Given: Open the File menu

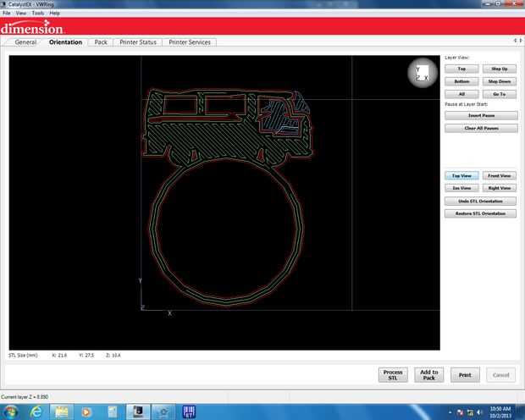Looking at the screenshot, I should [x=7, y=13].
